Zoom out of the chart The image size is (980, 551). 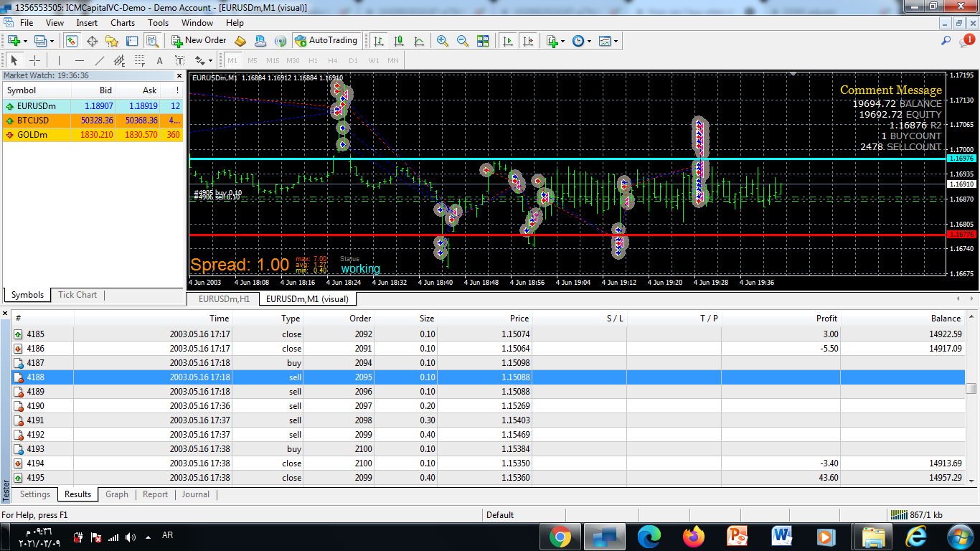(x=463, y=41)
